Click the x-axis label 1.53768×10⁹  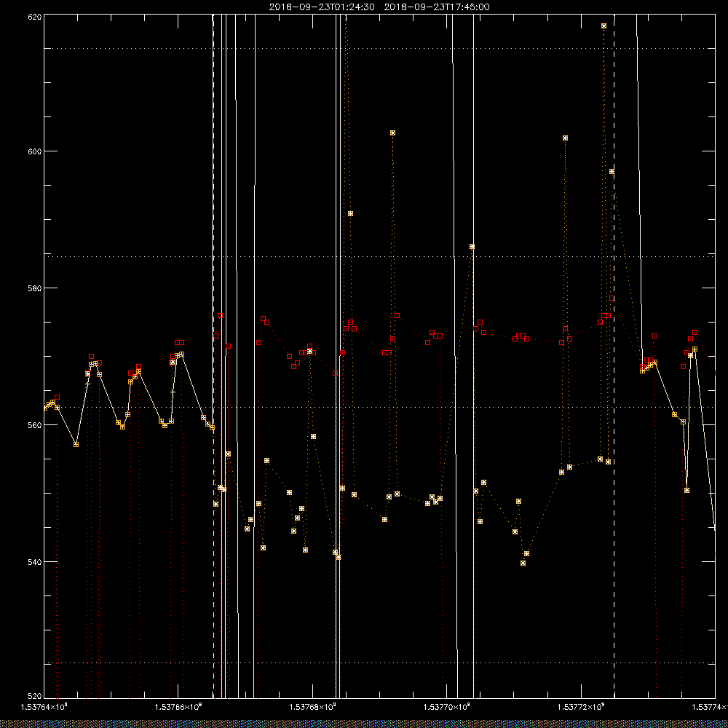coord(312,707)
